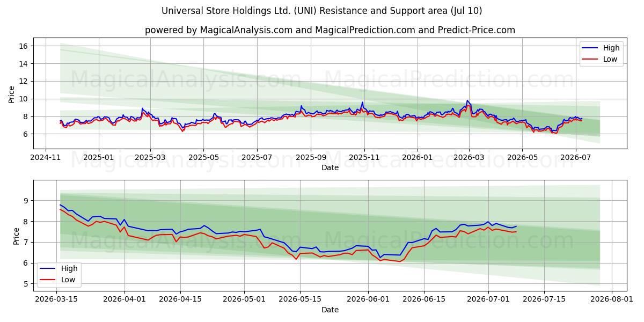Click the '2024-11' date tick label

click(46, 157)
